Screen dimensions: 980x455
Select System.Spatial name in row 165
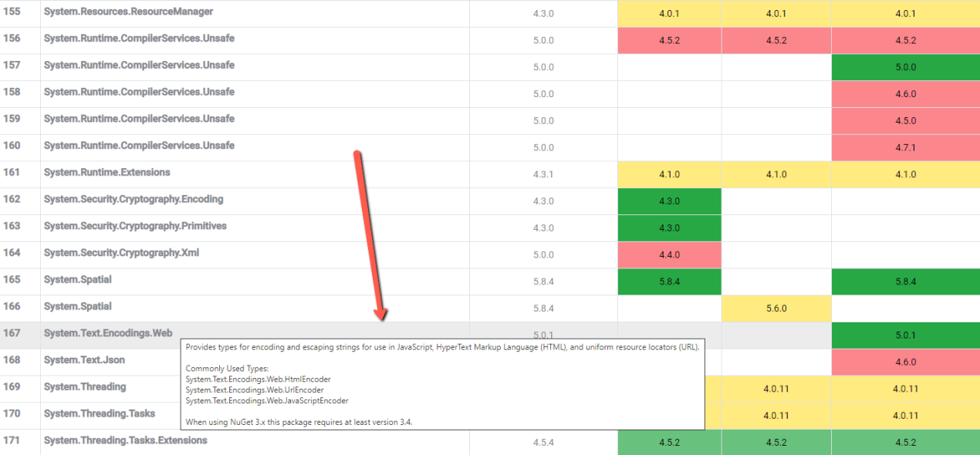click(x=78, y=280)
